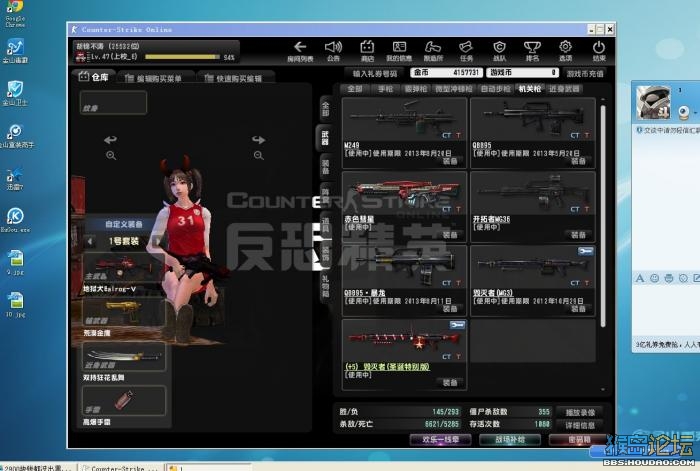Image resolution: width=700 pixels, height=471 pixels.
Task: Select the 毁灭者(MG3) weapon card
Action: pos(533,280)
